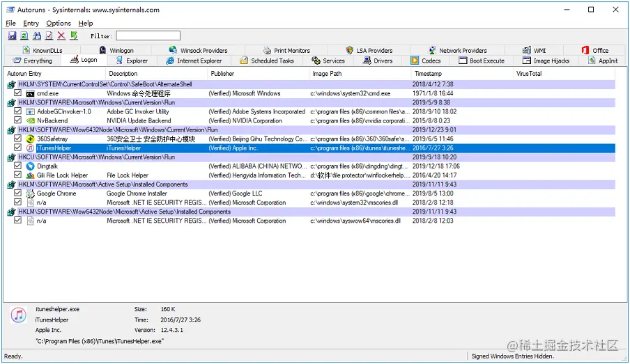630x364 pixels.
Task: Uncheck the cmd.exe entry checkbox
Action: (17, 93)
